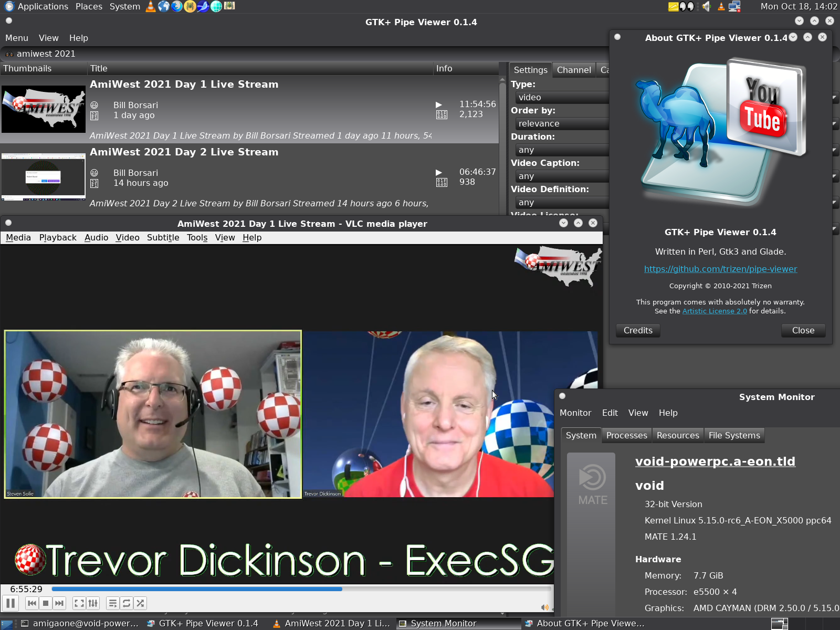Click the play icon in the Day 2 row
Viewport: 840px width, 630px height.
click(x=439, y=172)
